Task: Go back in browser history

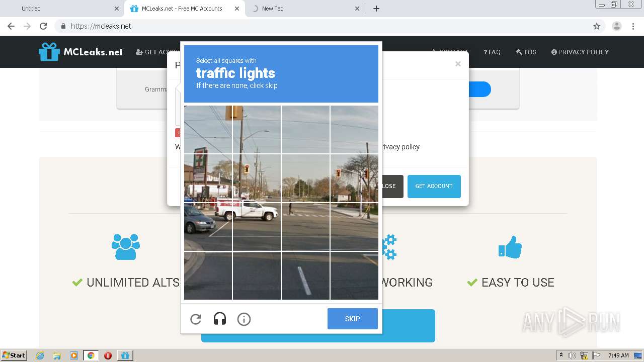Action: (11, 26)
